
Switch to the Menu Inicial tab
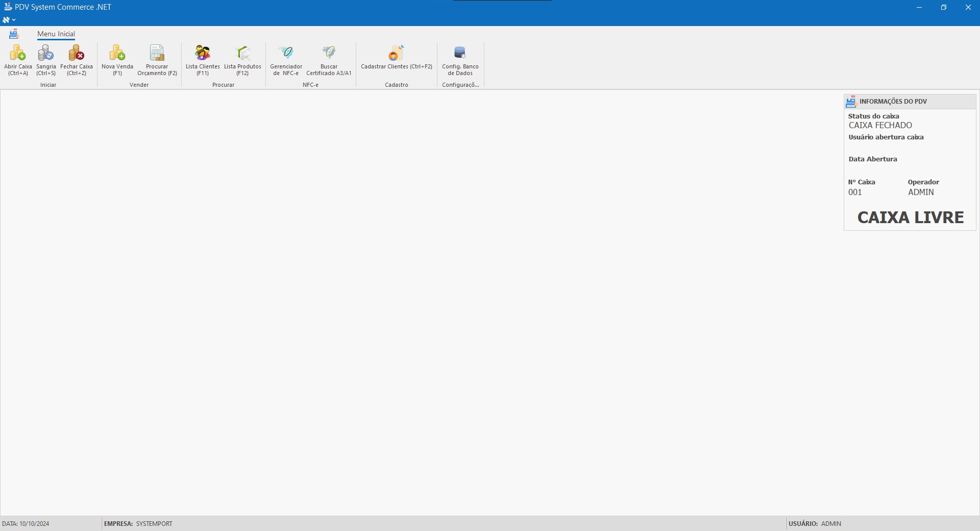pyautogui.click(x=56, y=34)
